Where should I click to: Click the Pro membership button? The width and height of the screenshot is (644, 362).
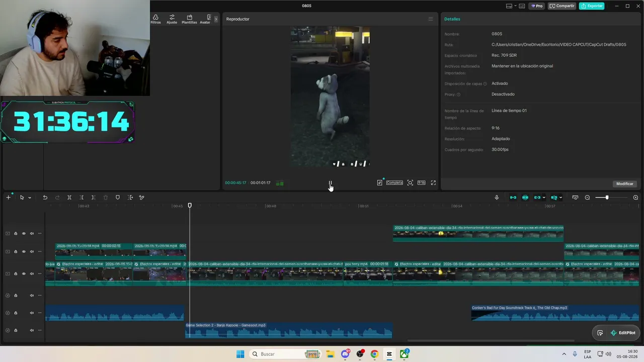[x=537, y=6]
